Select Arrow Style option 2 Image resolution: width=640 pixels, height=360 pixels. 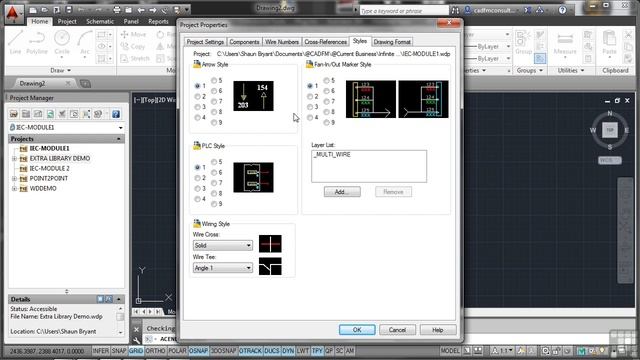tap(198, 97)
